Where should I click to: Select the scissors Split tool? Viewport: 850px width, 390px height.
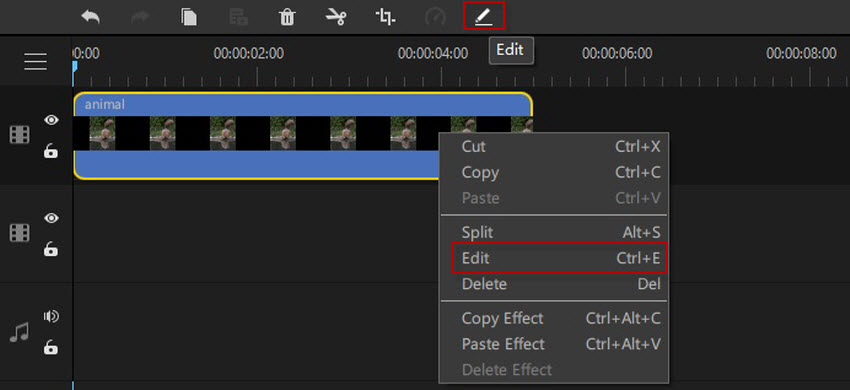click(336, 17)
